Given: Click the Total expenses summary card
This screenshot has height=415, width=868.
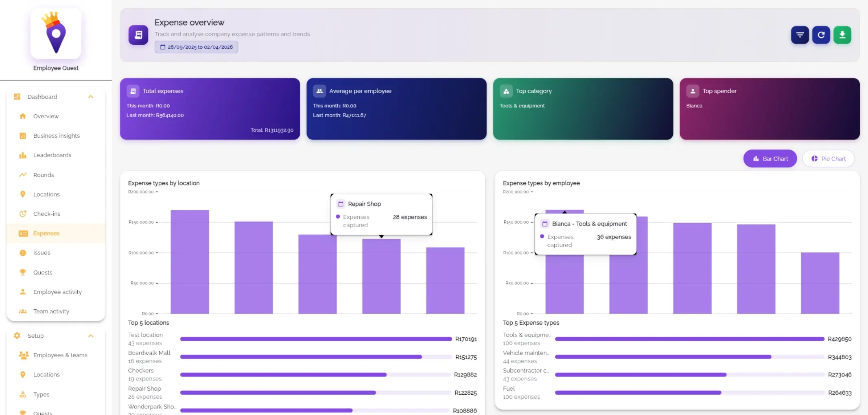Looking at the screenshot, I should coord(210,109).
